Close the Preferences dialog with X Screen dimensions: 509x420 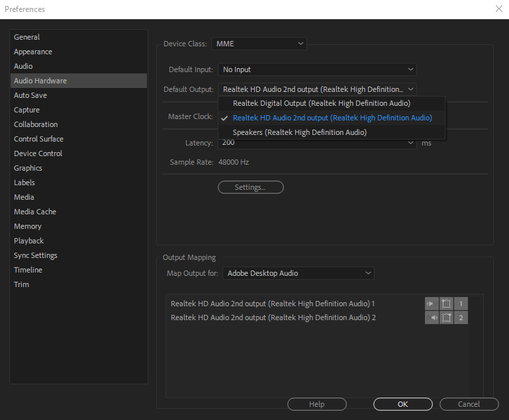coord(498,9)
